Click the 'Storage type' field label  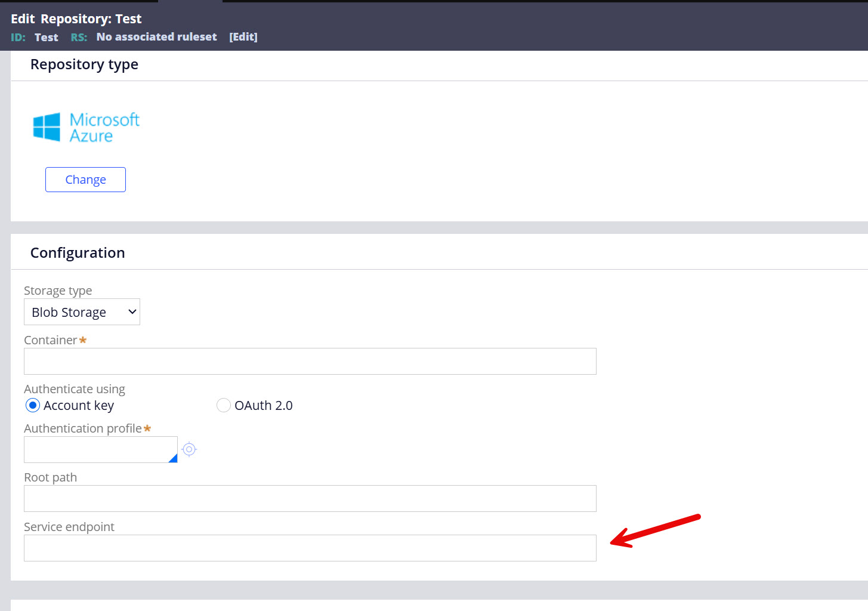pyautogui.click(x=58, y=291)
